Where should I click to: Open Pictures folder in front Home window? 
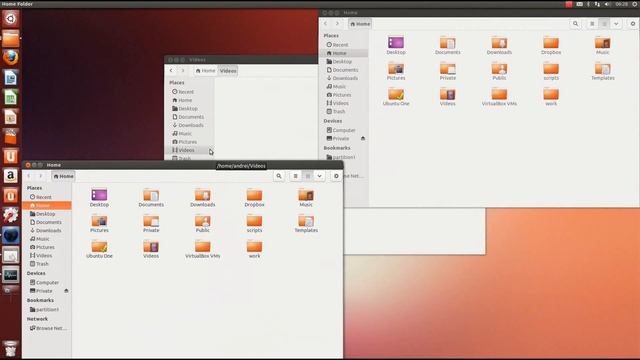(x=99, y=223)
